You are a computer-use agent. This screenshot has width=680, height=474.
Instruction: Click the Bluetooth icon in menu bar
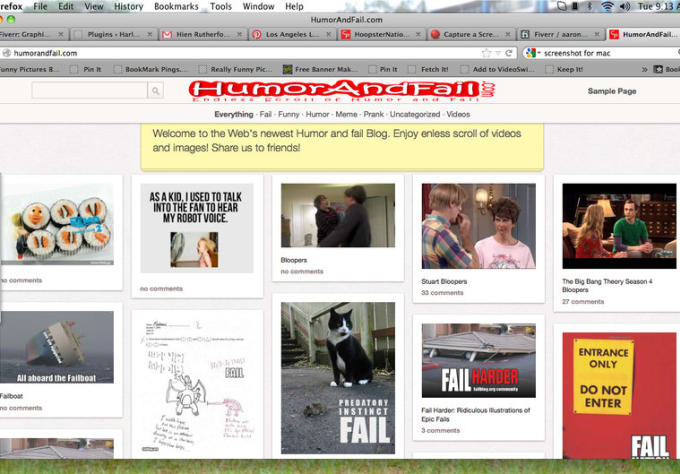590,6
